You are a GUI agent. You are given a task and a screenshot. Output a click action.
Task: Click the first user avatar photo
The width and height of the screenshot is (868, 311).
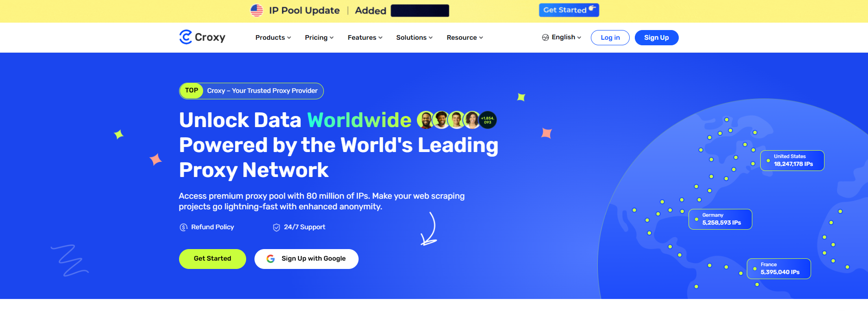click(x=426, y=120)
